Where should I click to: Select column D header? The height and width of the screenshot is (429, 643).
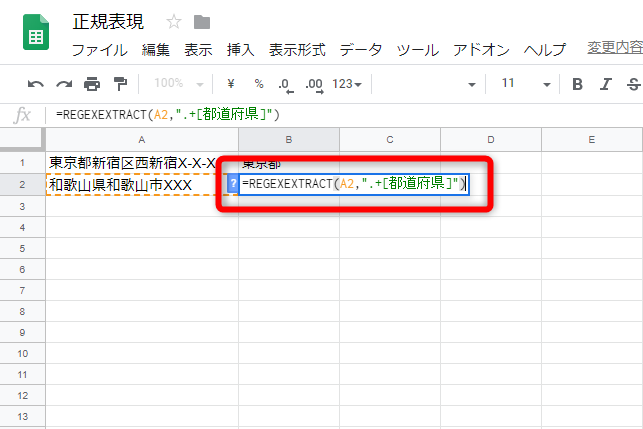pos(491,140)
